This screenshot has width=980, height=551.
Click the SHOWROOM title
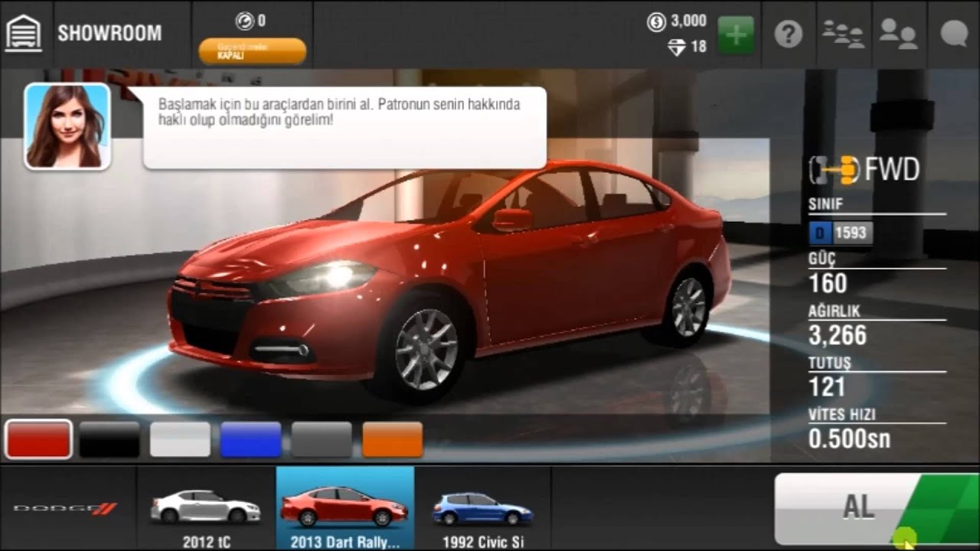pyautogui.click(x=109, y=34)
